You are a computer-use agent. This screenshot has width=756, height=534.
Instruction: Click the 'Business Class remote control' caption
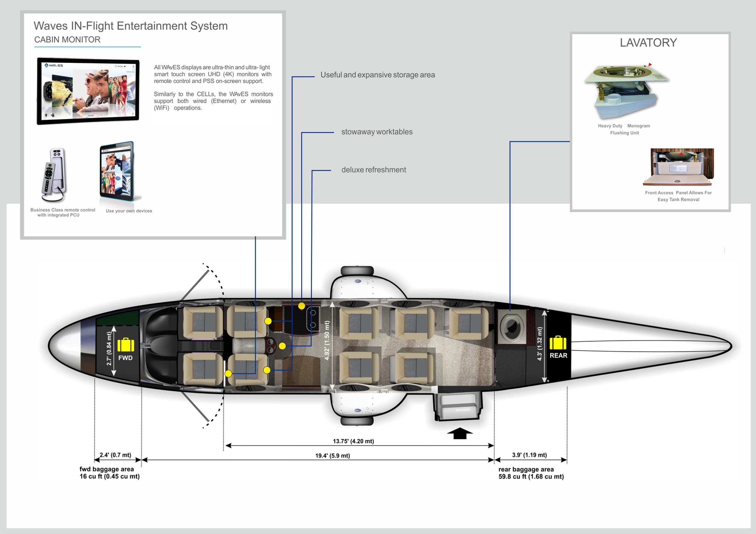tap(63, 212)
